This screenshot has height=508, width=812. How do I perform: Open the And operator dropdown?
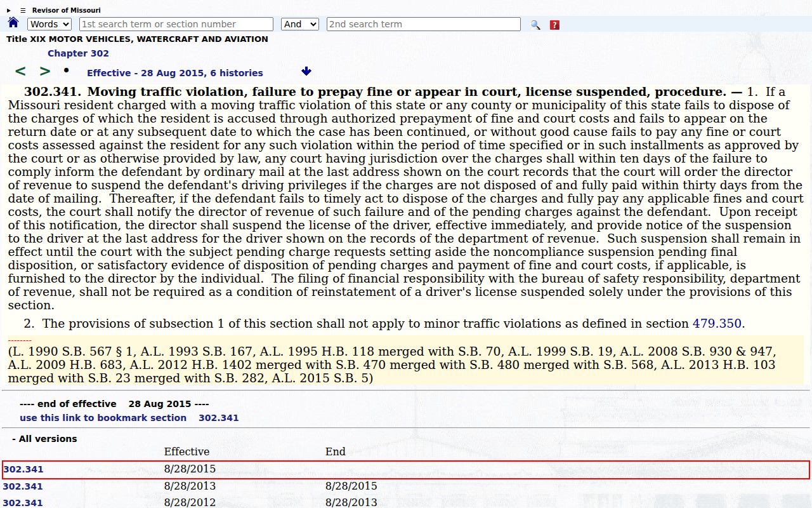pyautogui.click(x=300, y=24)
